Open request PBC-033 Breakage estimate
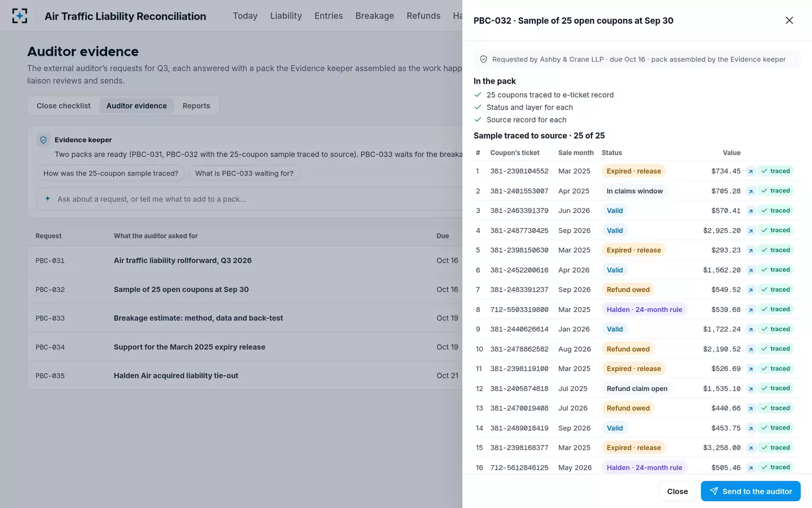The height and width of the screenshot is (508, 812). [x=245, y=318]
